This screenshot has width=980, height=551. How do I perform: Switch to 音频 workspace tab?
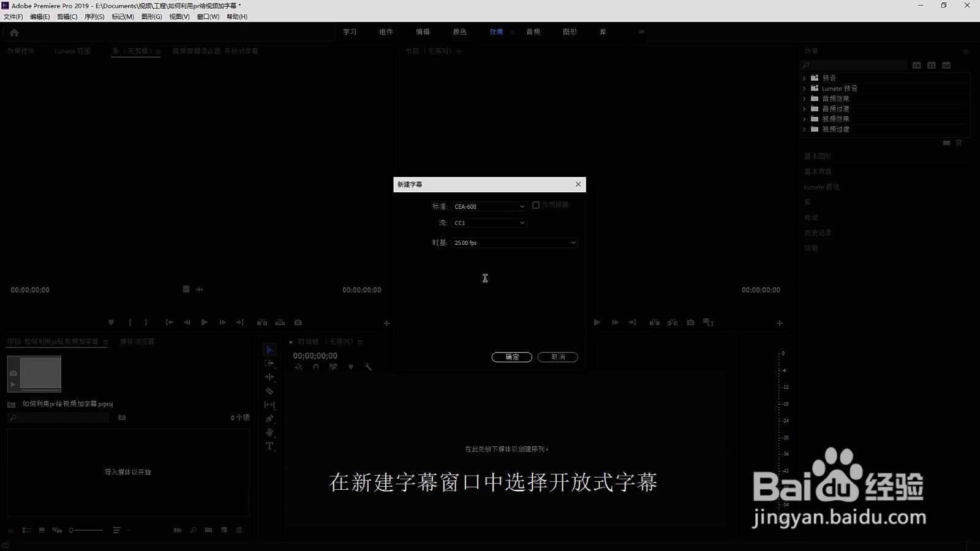(x=533, y=32)
